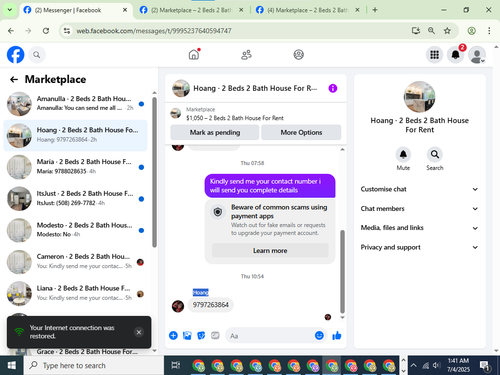
Task: Open a new browser tab
Action: 375,10
